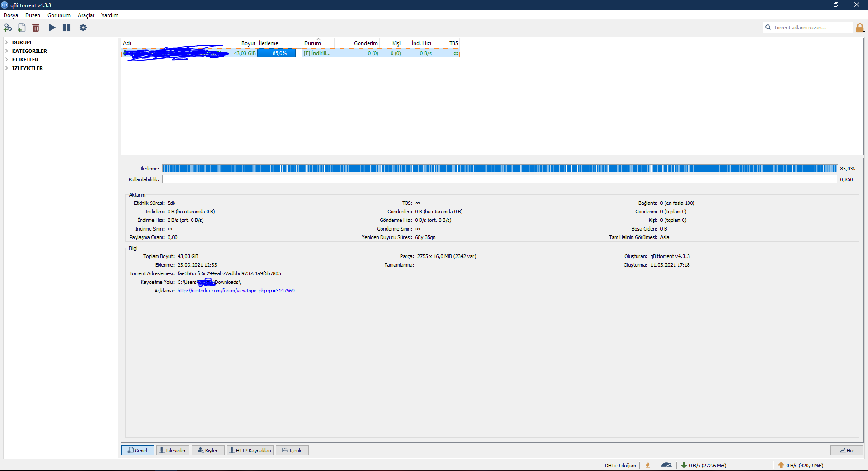Click DHT: 0 düğüm in status bar
The width and height of the screenshot is (868, 471).
coord(620,466)
